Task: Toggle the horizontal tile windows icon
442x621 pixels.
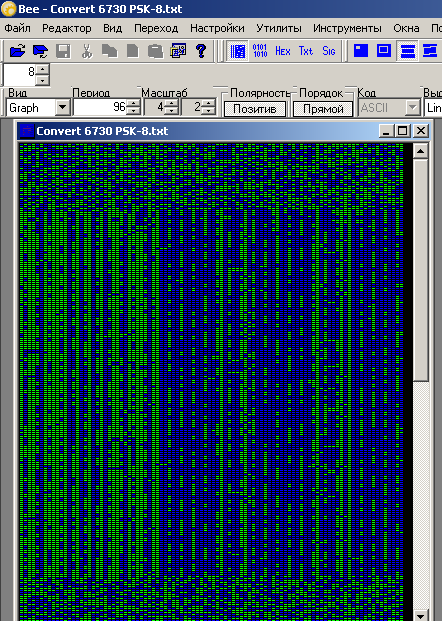Action: 407,51
